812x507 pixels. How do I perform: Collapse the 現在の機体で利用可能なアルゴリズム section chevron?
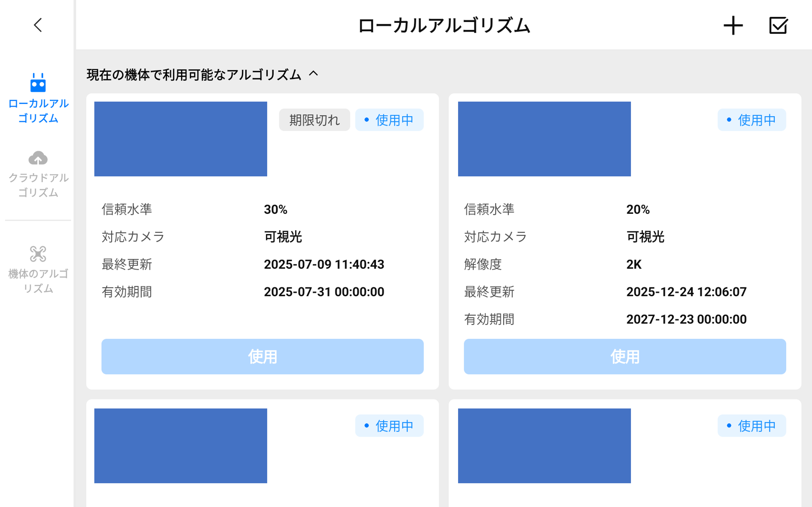pos(313,74)
